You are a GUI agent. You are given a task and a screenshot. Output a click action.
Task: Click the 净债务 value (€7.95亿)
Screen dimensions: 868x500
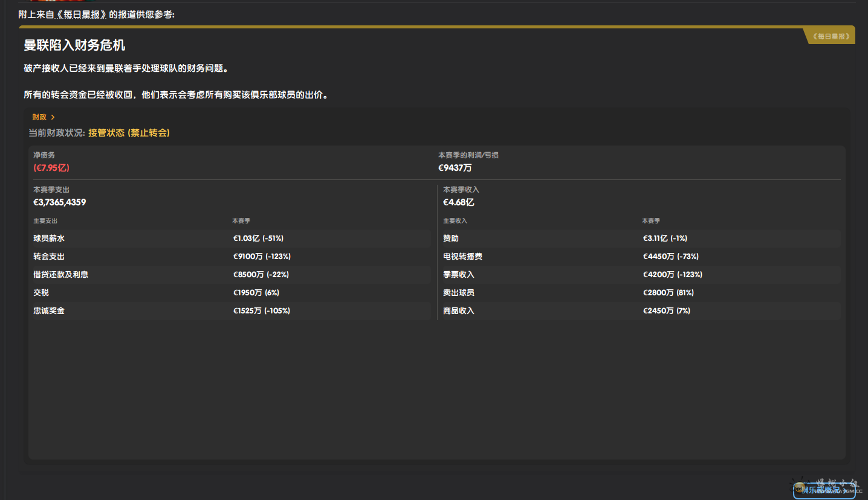coord(47,168)
